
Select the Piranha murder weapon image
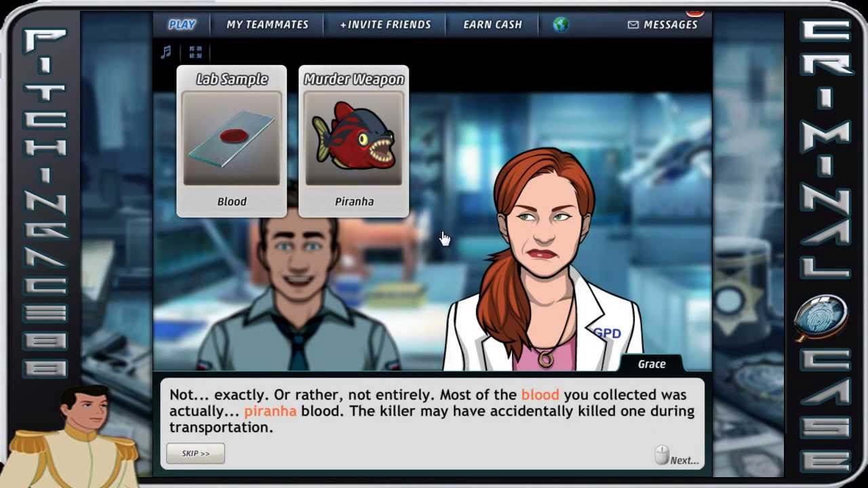tap(353, 138)
